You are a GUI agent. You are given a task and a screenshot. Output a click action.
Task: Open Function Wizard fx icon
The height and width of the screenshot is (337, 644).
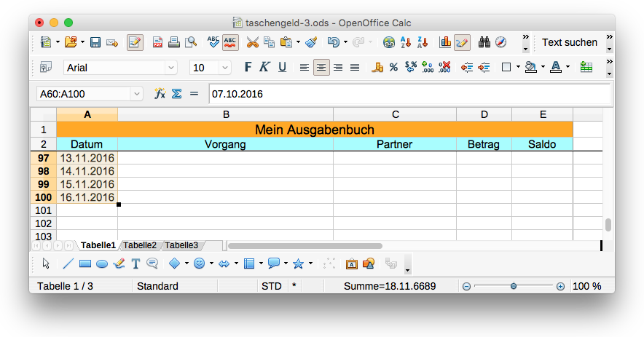point(160,94)
